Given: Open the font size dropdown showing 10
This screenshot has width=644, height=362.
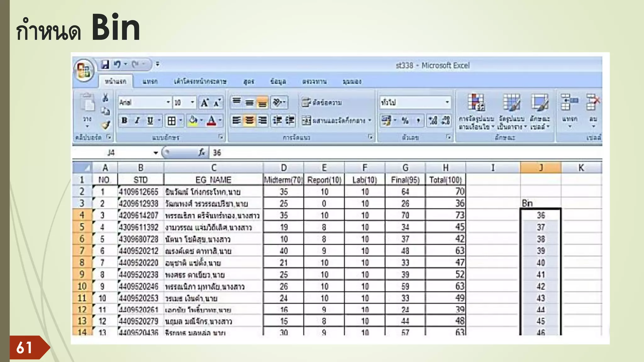Looking at the screenshot, I should [192, 102].
